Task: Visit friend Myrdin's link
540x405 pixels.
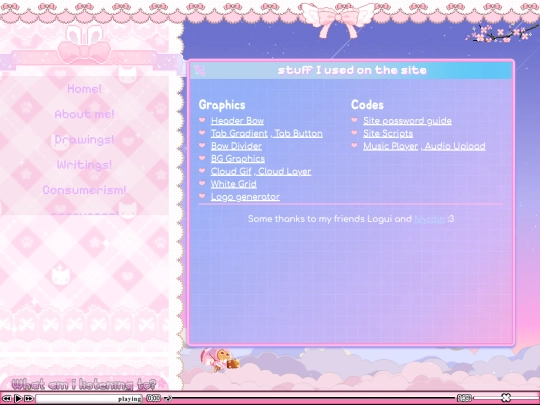Action: 429,219
